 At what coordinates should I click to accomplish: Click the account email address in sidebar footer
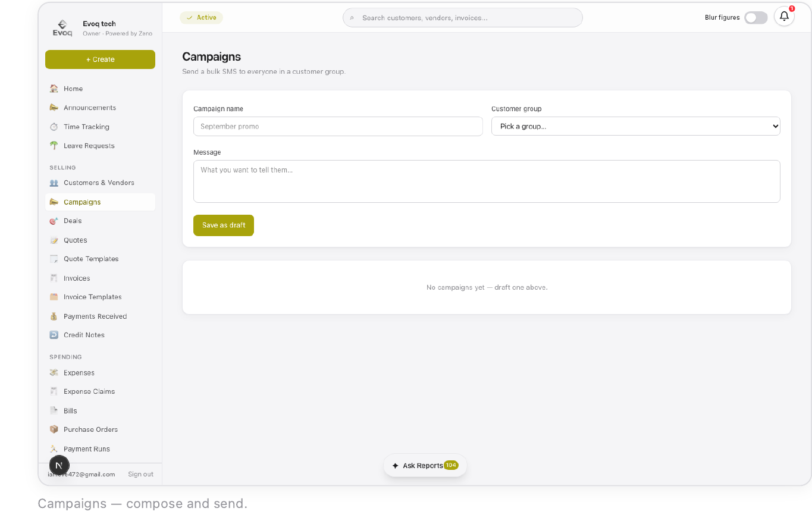point(81,474)
